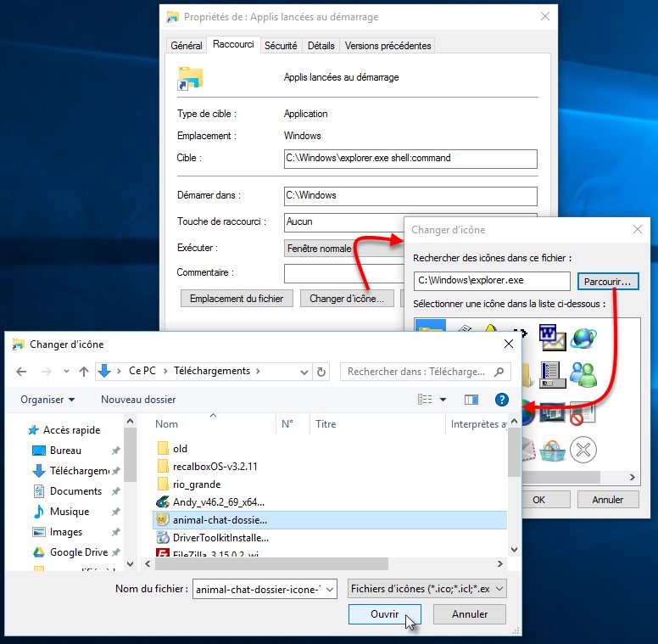Image resolution: width=658 pixels, height=644 pixels.
Task: Expand the Organiser menu
Action: tap(47, 399)
